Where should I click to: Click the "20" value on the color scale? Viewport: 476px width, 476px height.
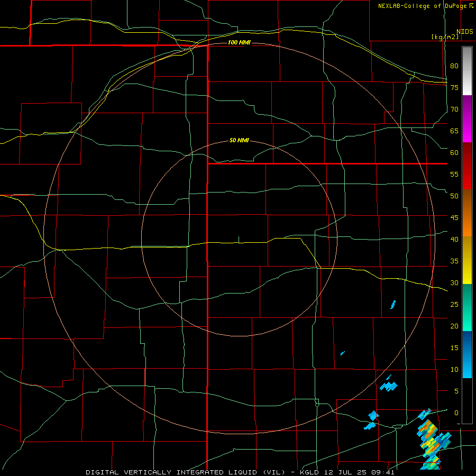(454, 326)
